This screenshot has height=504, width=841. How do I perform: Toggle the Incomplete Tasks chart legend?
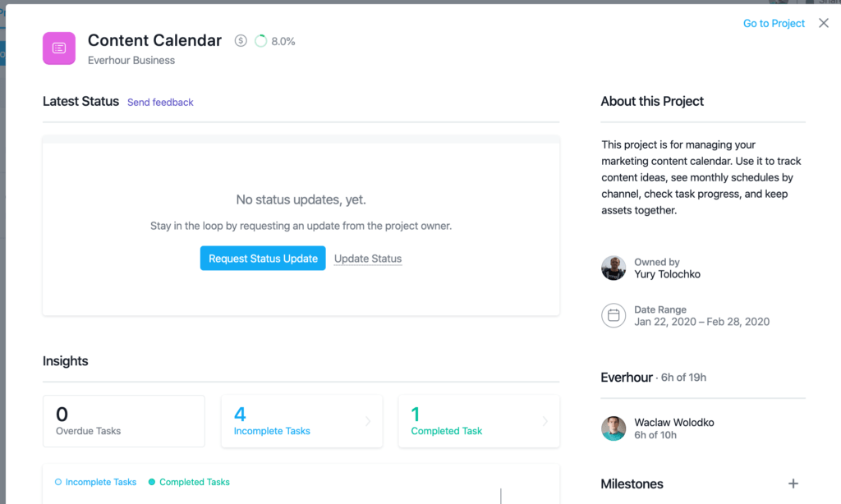pyautogui.click(x=95, y=482)
